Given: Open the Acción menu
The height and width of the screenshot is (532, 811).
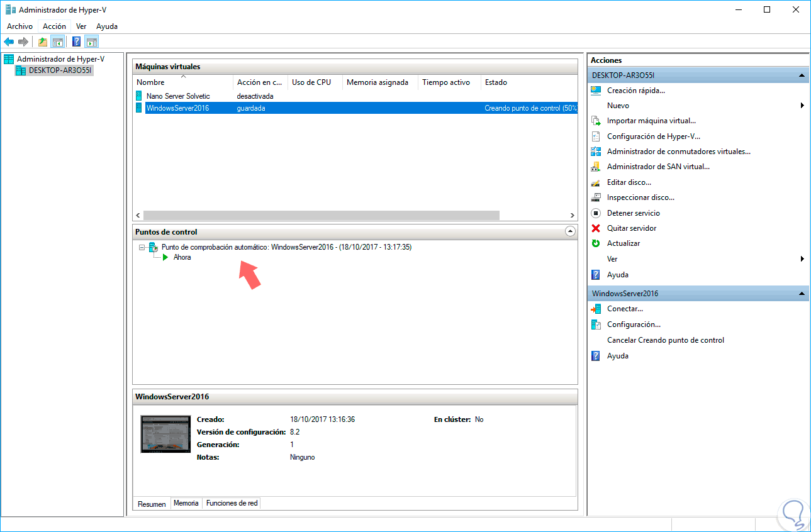Looking at the screenshot, I should [x=54, y=26].
